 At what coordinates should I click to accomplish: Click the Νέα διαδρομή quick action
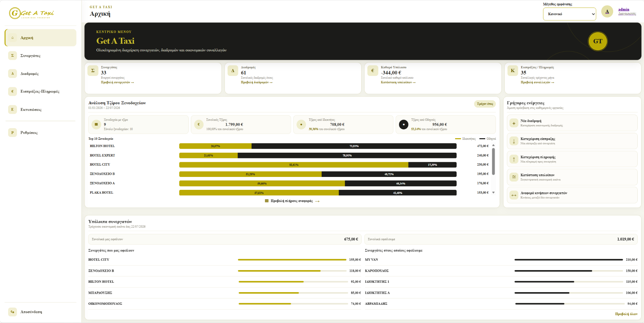(572, 123)
